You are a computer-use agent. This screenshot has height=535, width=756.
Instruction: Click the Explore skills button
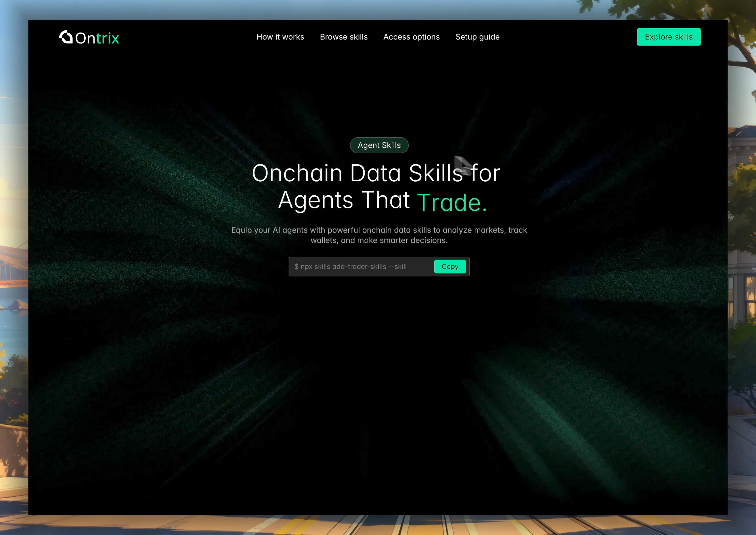(669, 37)
